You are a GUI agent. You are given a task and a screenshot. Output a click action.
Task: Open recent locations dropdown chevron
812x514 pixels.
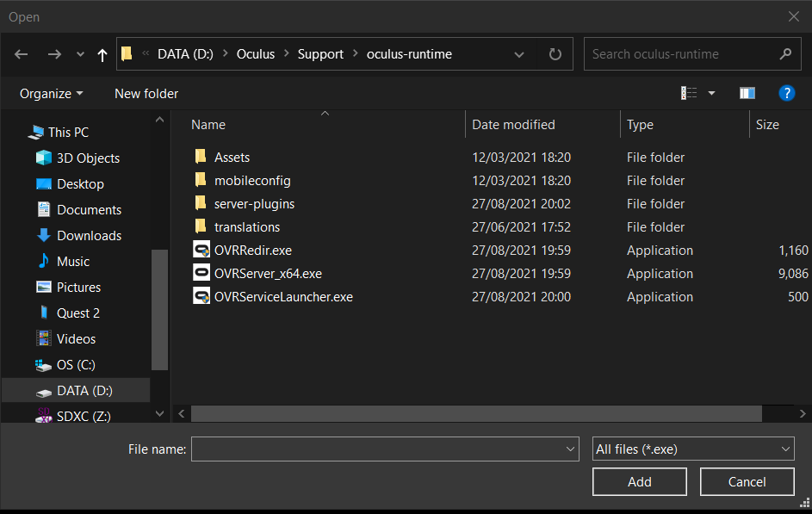click(x=80, y=54)
